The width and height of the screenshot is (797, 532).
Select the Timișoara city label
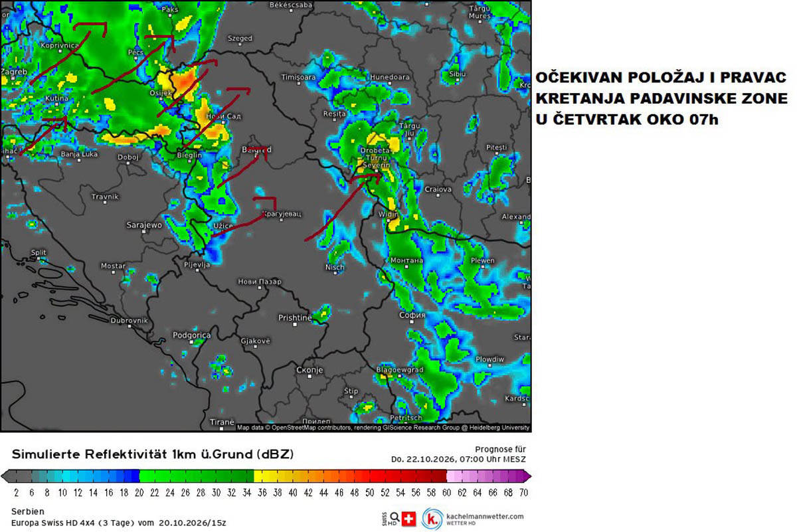tap(298, 77)
